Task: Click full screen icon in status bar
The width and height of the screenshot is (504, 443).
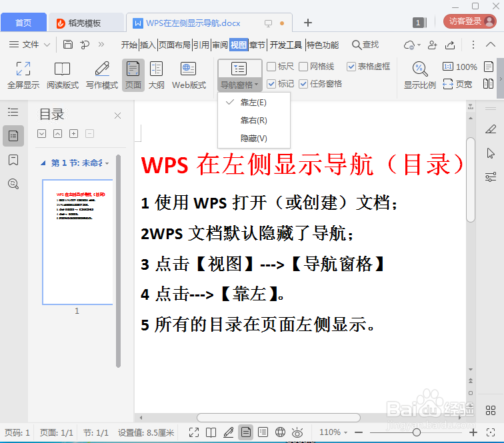Action: pyautogui.click(x=194, y=432)
